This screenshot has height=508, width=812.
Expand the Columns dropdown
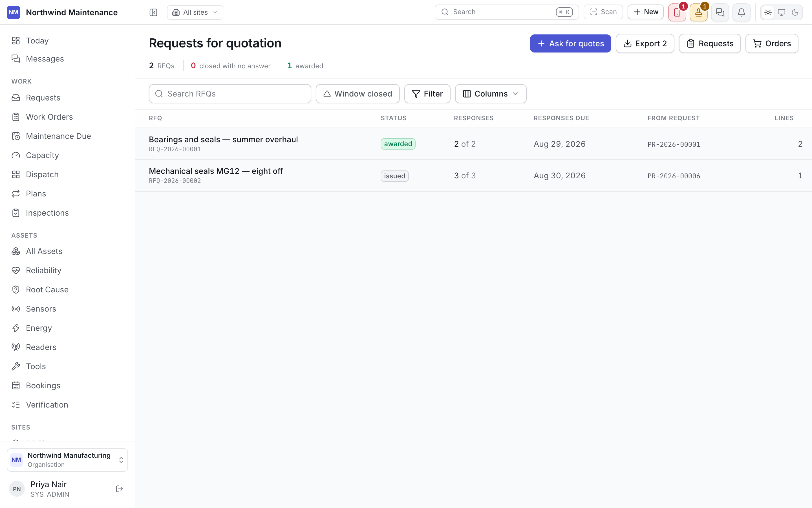coord(491,94)
